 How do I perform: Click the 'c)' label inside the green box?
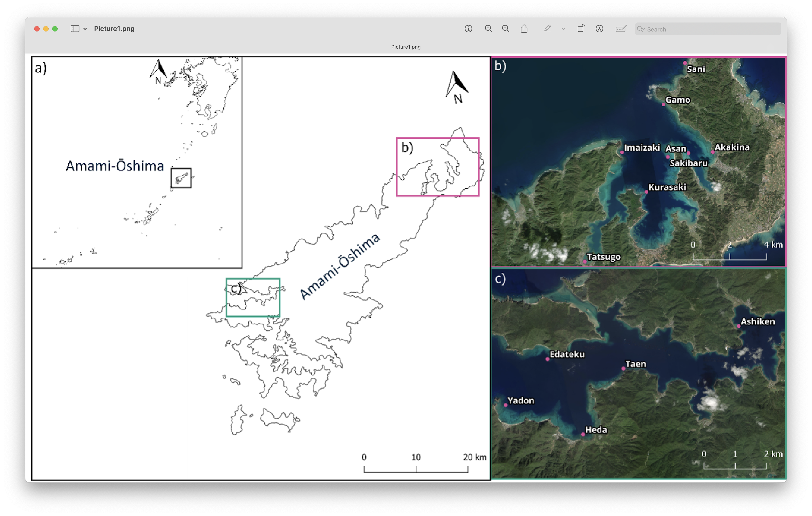click(236, 289)
